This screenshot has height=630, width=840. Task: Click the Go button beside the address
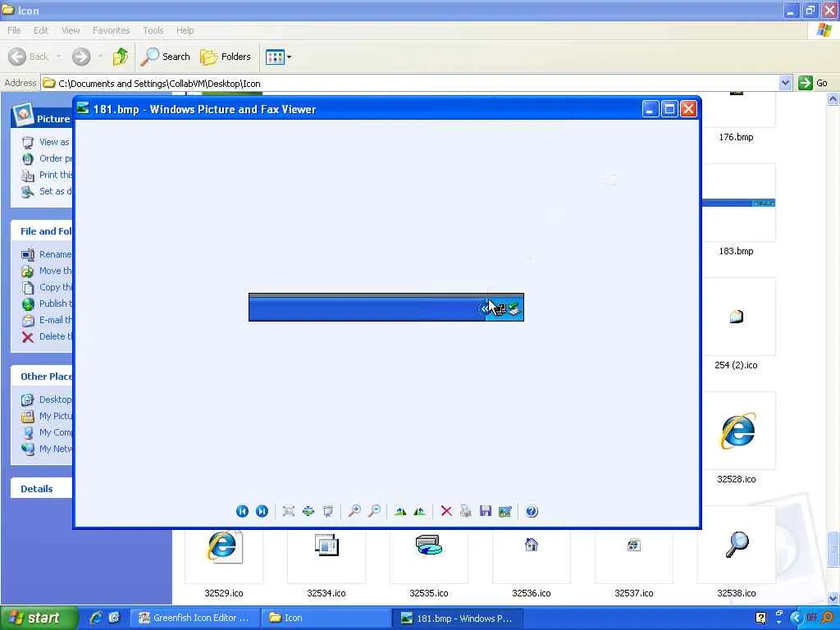pos(813,83)
